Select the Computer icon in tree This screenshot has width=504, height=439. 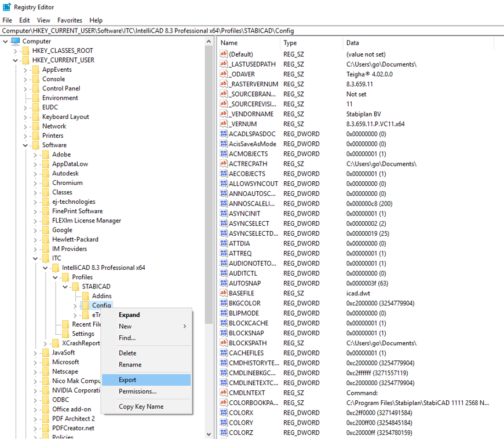[x=16, y=41]
